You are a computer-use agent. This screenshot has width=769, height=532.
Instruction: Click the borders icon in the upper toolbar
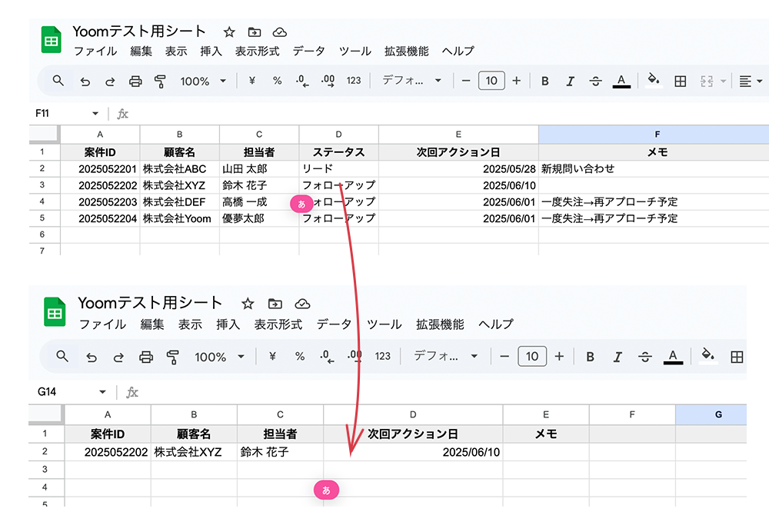(680, 81)
